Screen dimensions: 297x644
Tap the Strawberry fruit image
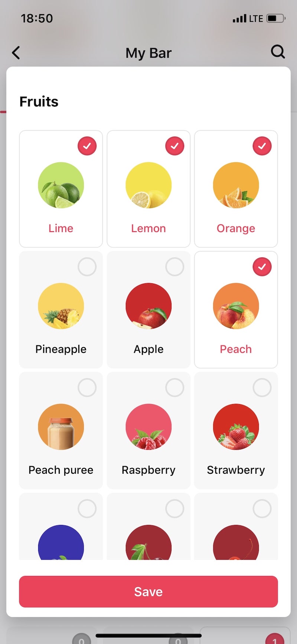(x=236, y=426)
